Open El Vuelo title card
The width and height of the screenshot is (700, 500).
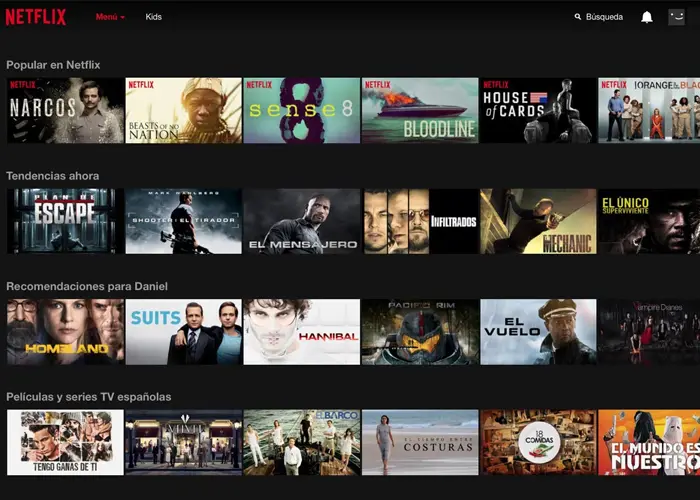tap(538, 332)
